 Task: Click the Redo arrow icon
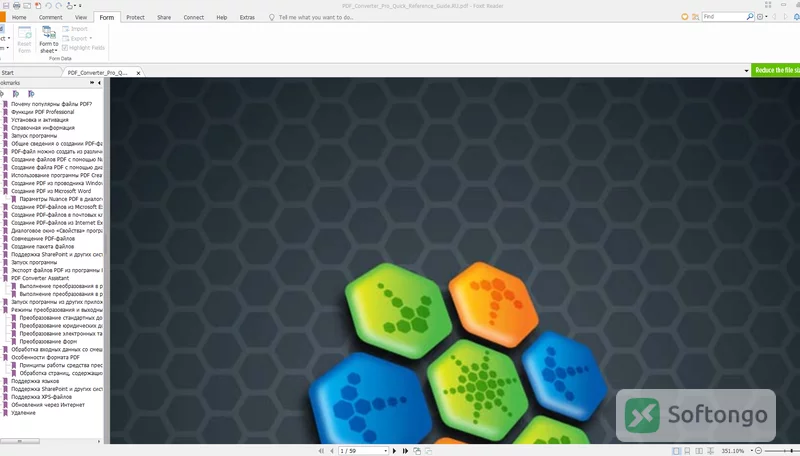pos(59,6)
